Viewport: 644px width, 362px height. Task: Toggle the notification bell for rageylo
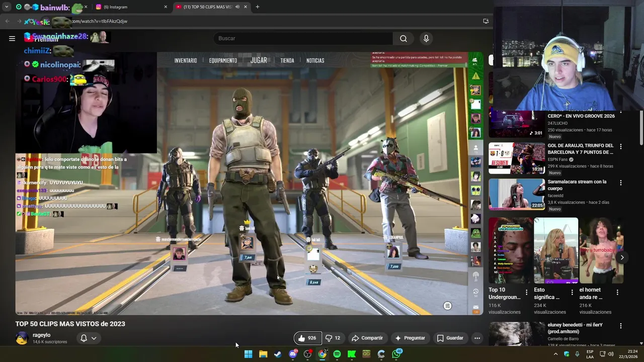84,338
